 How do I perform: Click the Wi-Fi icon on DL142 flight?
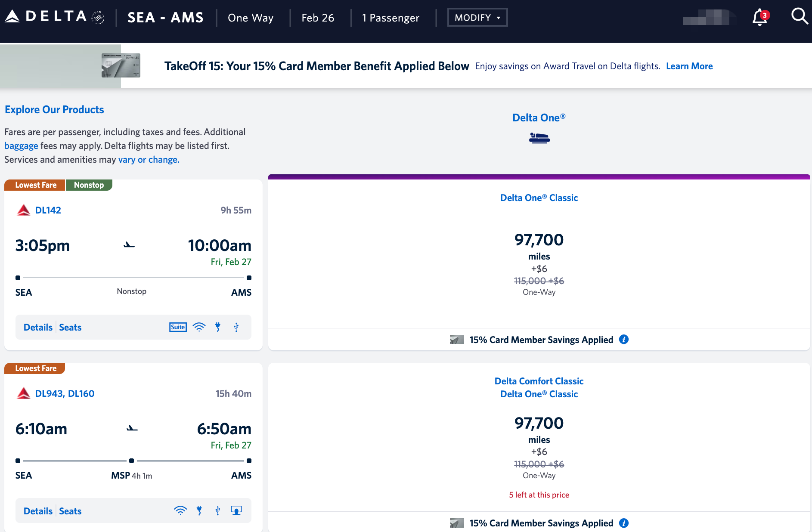click(199, 327)
